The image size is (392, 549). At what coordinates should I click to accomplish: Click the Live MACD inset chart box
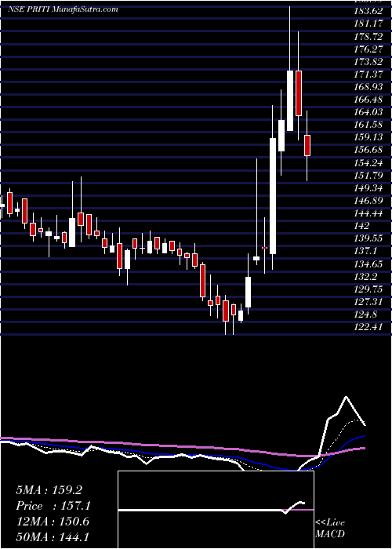(216, 510)
